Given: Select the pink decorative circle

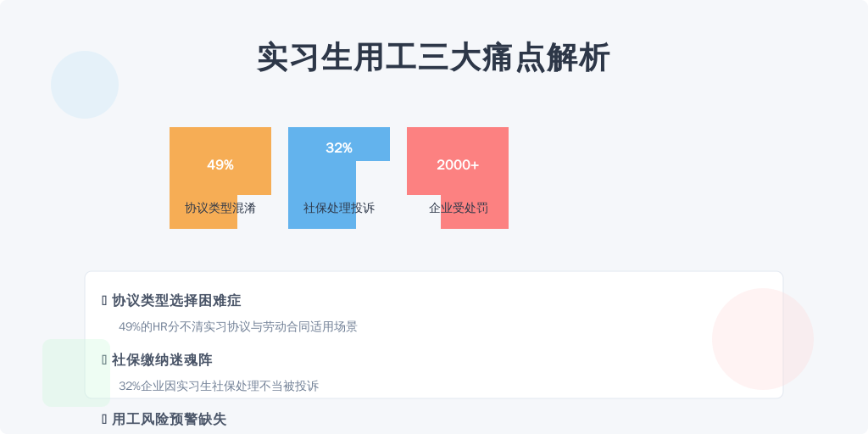Looking at the screenshot, I should [763, 339].
